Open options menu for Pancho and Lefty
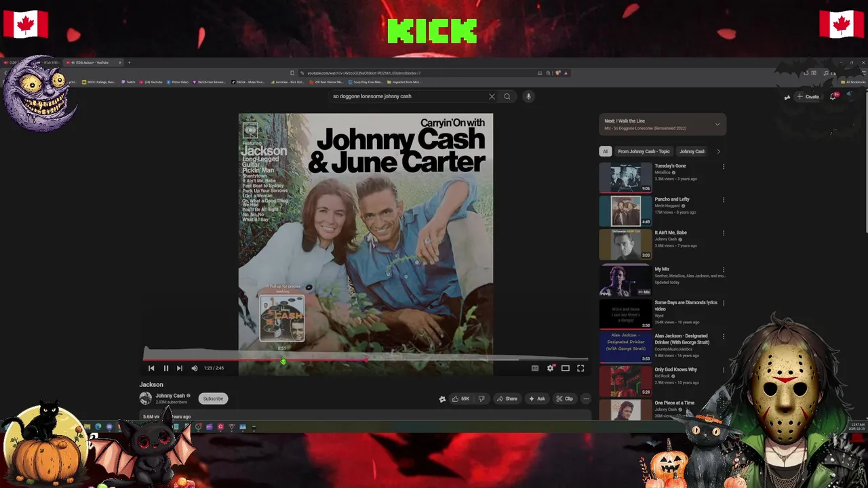The image size is (868, 488). (724, 199)
